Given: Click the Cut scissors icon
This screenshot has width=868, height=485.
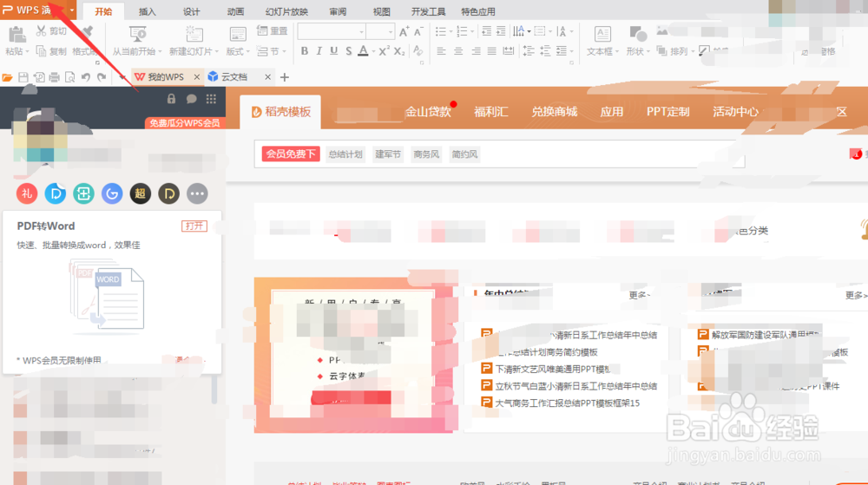Looking at the screenshot, I should coord(41,31).
